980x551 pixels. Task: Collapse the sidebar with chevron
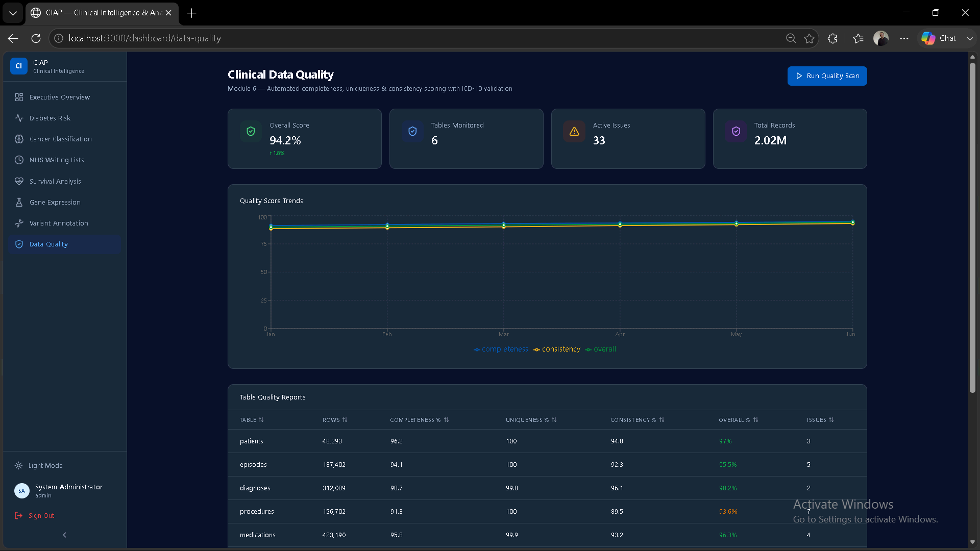(64, 535)
